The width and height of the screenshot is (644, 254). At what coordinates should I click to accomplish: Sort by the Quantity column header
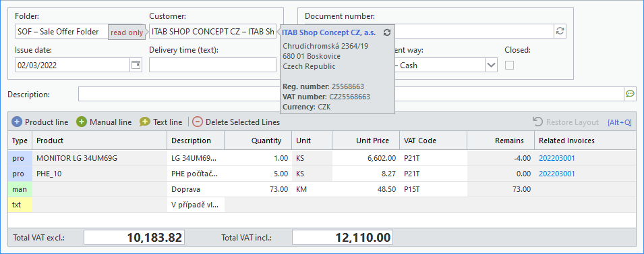pyautogui.click(x=258, y=141)
